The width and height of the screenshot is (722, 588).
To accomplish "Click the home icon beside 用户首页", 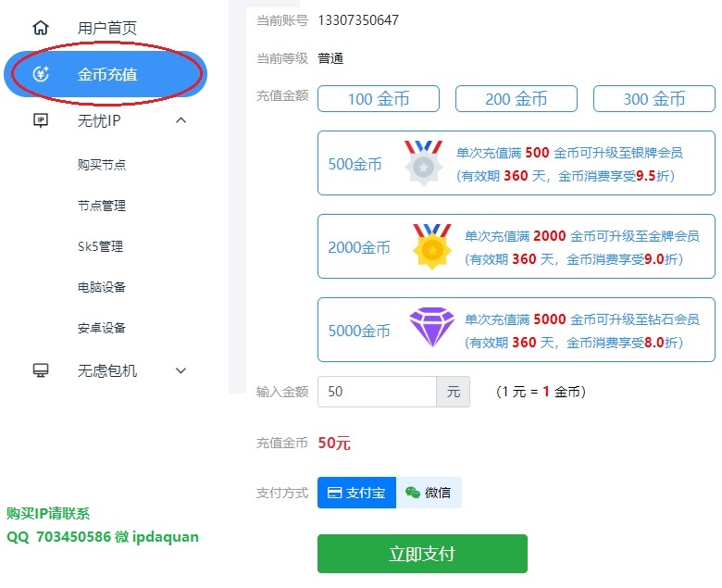I will pyautogui.click(x=41, y=28).
